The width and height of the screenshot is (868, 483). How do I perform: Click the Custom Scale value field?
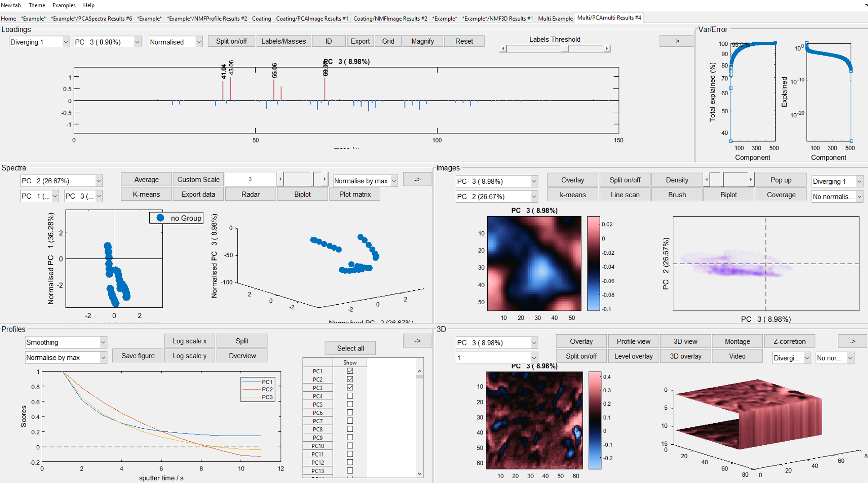coord(250,180)
